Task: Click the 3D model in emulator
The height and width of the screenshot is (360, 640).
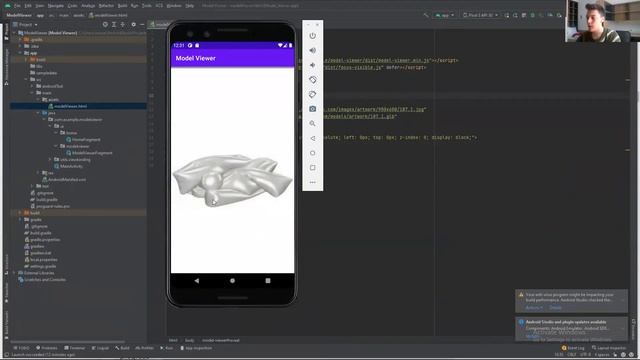Action: point(232,180)
